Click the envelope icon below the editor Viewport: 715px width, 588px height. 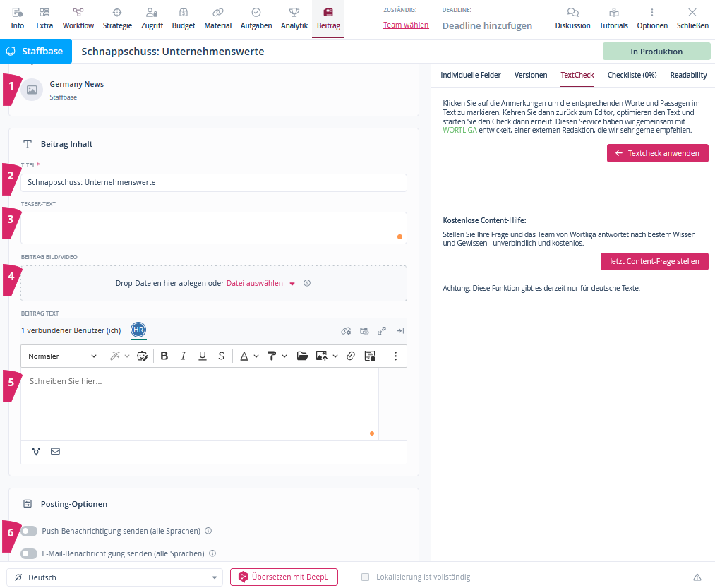coord(55,451)
